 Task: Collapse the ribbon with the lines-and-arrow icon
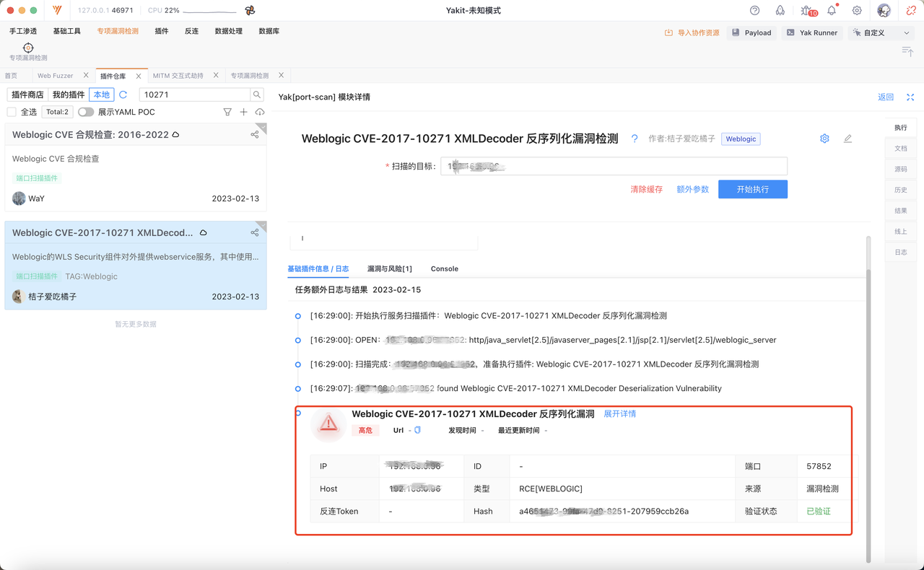pos(907,51)
